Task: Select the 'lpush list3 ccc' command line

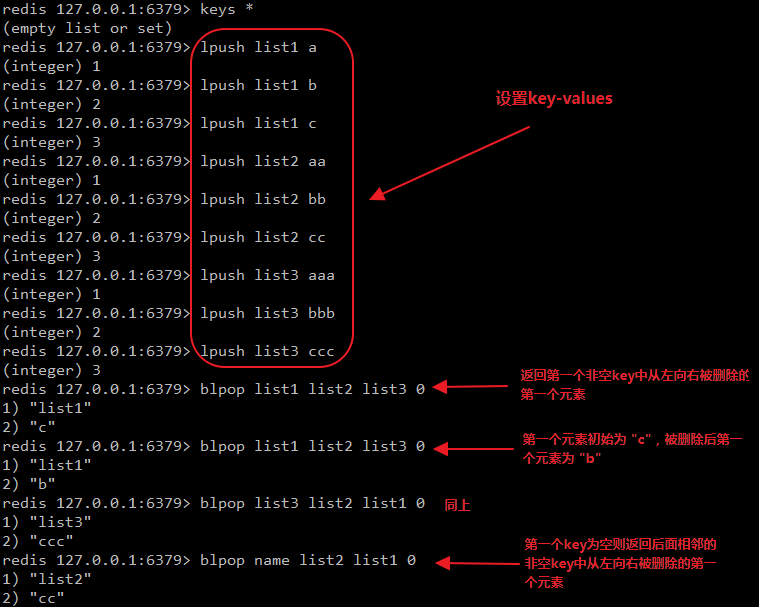Action: tap(267, 351)
